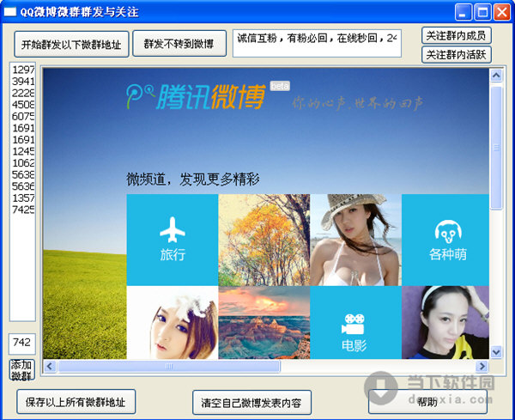Open the autumn trees photo tile
The width and height of the screenshot is (515, 420).
[264, 240]
